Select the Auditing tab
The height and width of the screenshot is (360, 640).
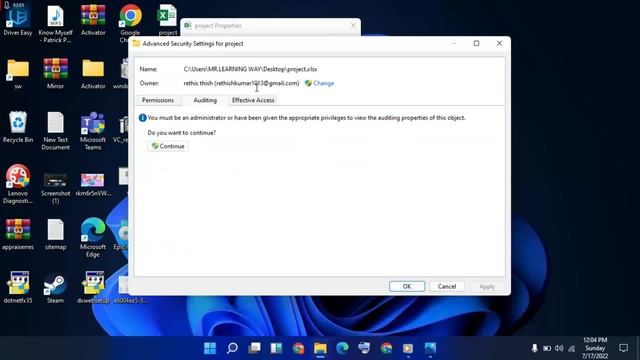(205, 100)
